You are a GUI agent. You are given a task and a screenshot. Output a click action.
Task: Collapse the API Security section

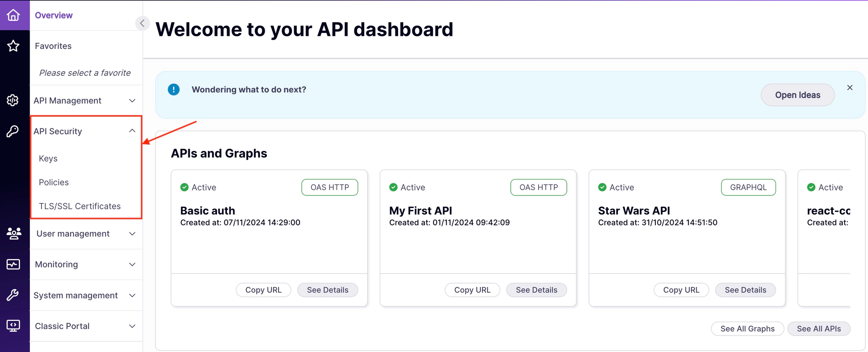coord(132,131)
